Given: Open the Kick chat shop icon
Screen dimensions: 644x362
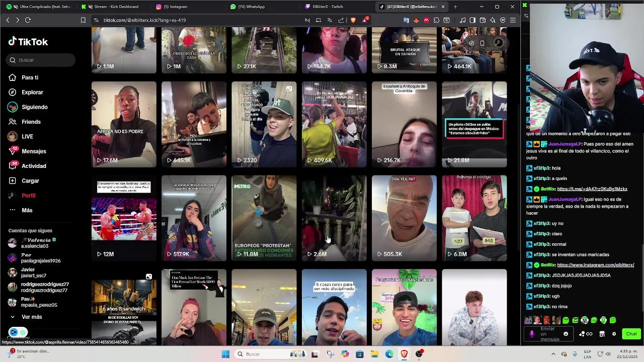Looking at the screenshot, I should point(602,334).
